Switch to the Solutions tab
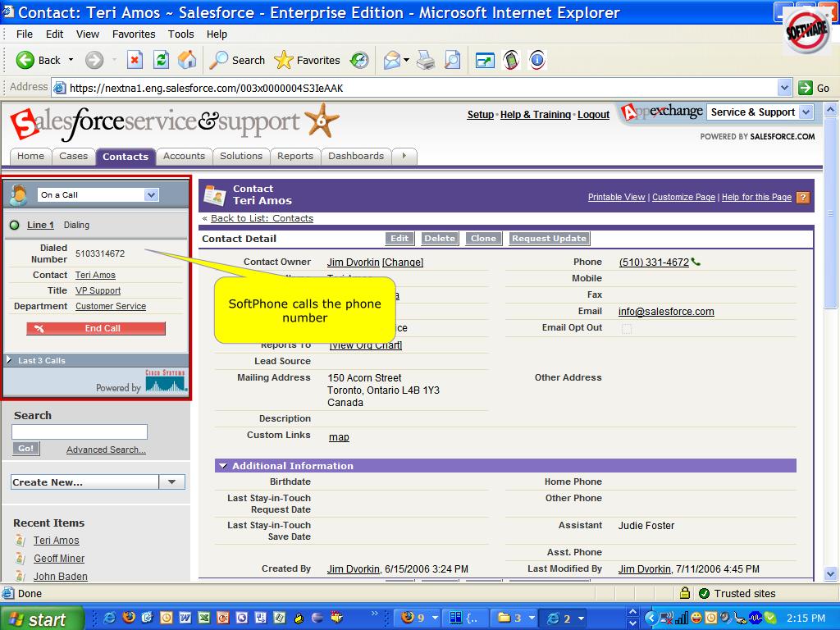 [241, 156]
